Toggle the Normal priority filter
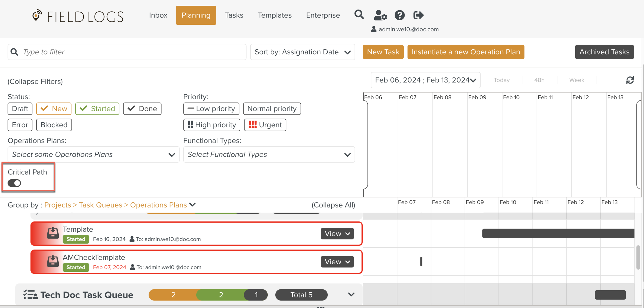 (272, 109)
